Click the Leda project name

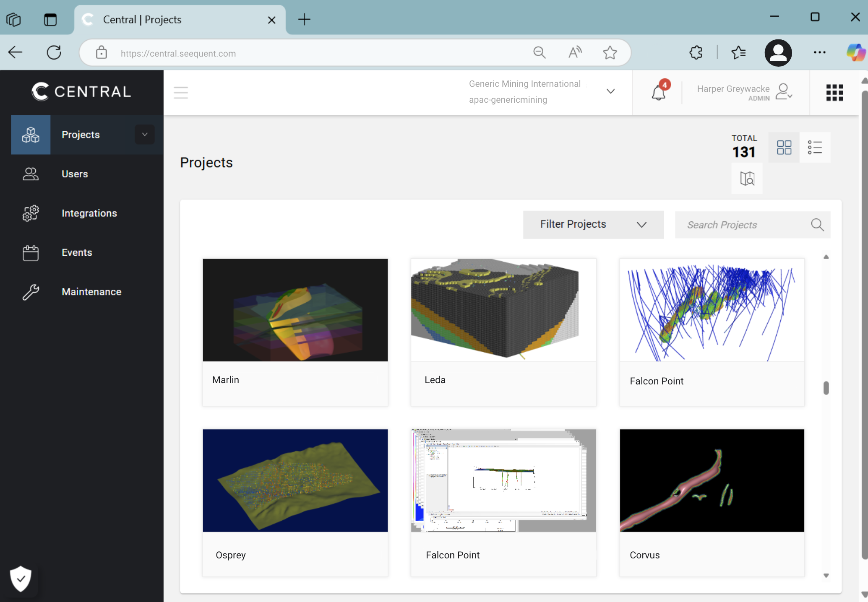click(x=435, y=380)
